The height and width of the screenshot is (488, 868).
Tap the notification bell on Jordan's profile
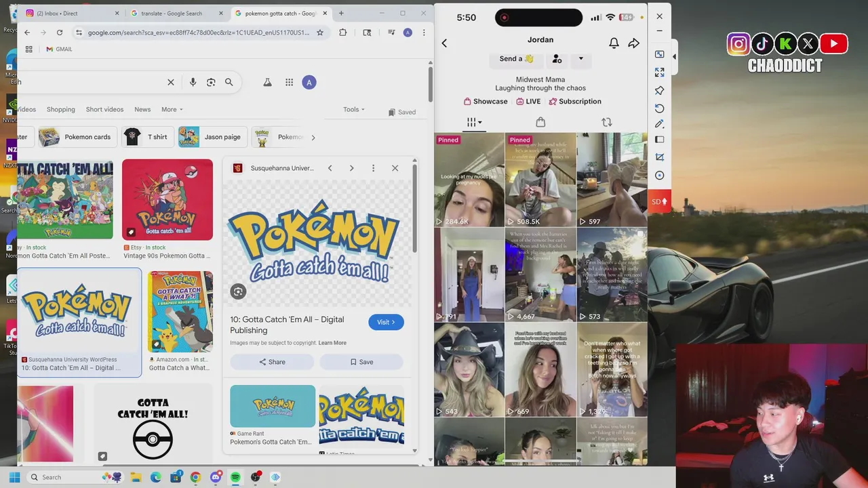(614, 43)
